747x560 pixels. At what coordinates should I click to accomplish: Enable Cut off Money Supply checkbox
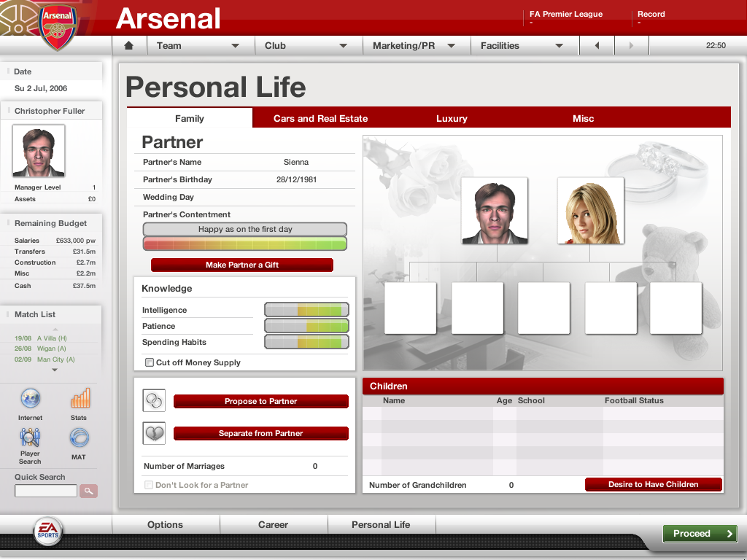point(150,362)
